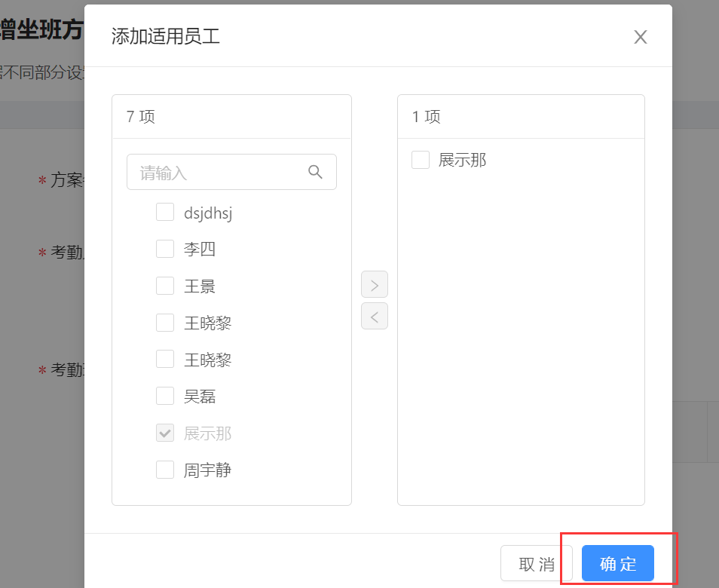Click the disabled checked 展示那 checkbox in left list
719x588 pixels.
click(165, 433)
